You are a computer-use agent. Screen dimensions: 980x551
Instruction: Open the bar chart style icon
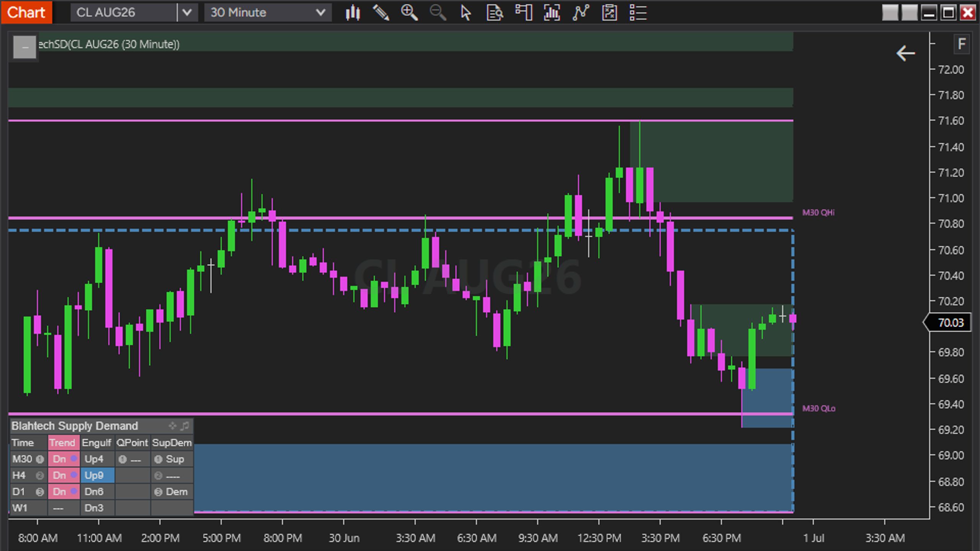(353, 13)
